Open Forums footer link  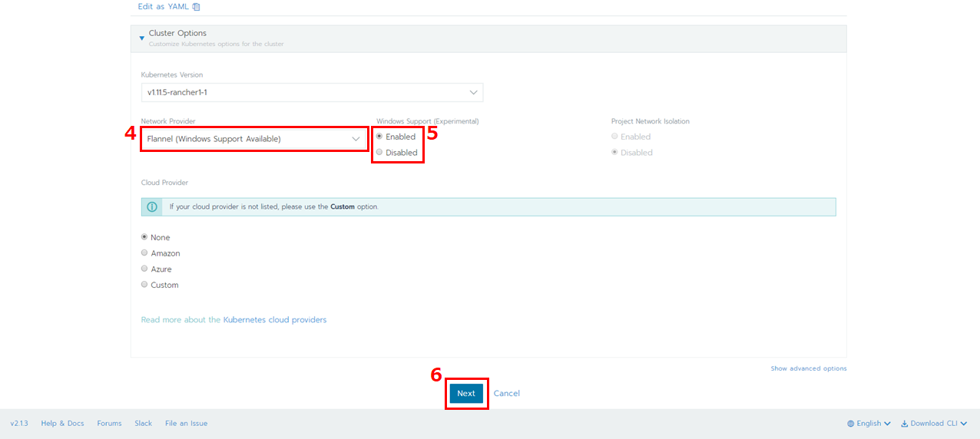109,423
